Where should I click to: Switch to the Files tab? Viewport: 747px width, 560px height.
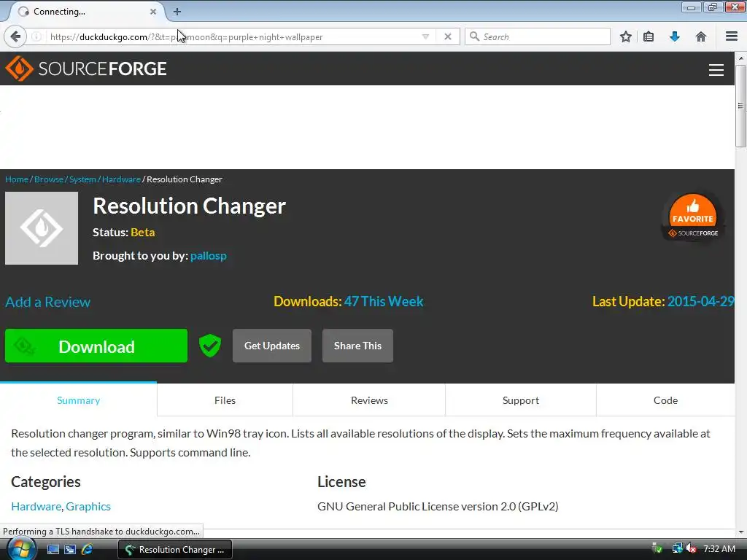(x=225, y=400)
